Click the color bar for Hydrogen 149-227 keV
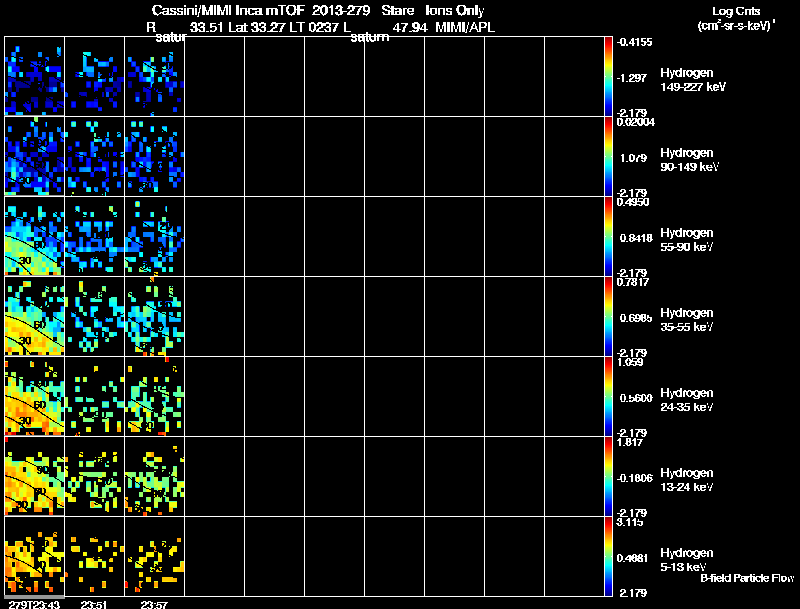 pos(609,76)
